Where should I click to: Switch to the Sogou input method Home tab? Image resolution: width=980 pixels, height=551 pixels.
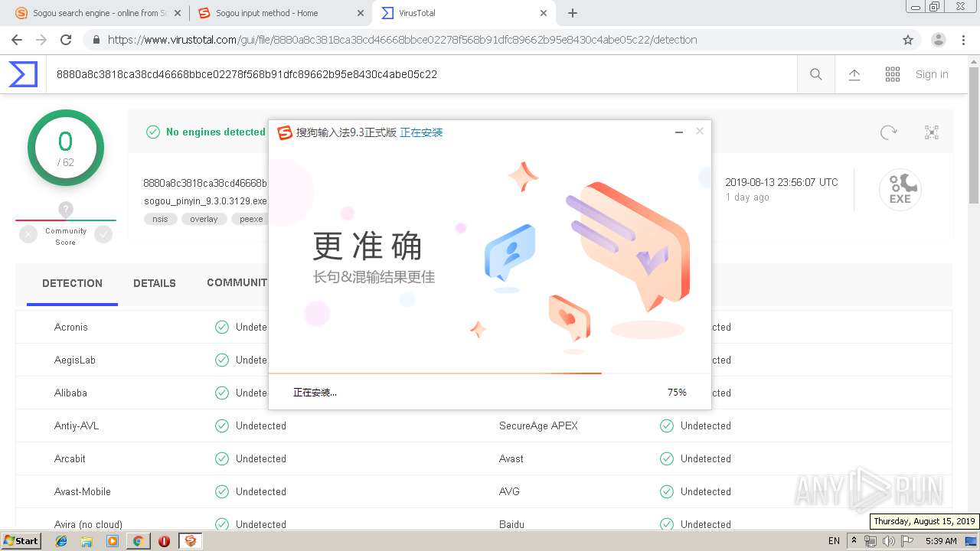pos(279,13)
